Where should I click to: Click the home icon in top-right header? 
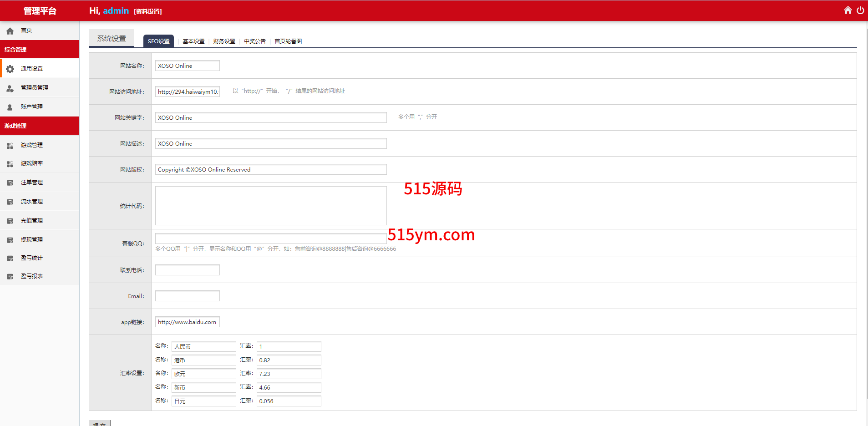coord(848,10)
